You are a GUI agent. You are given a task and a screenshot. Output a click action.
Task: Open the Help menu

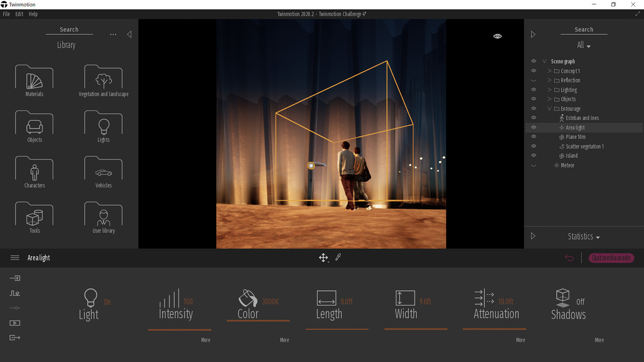tap(33, 14)
